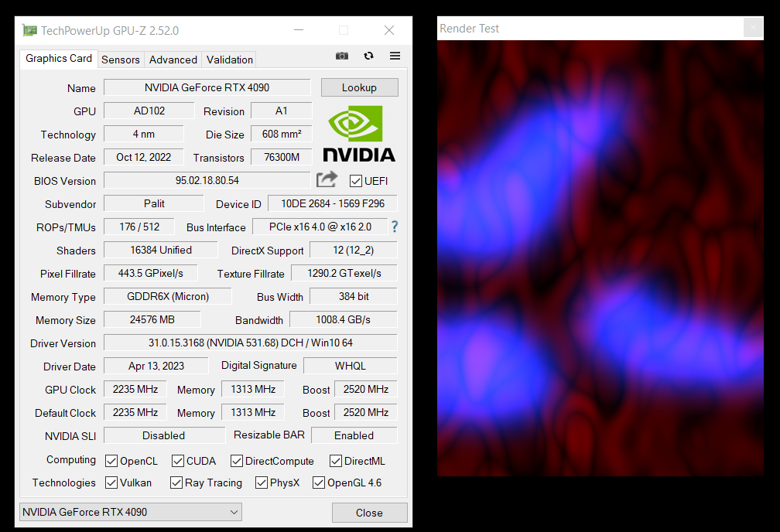
Task: Click the ROPs/TMUs value 176 / 512
Action: pos(139,227)
